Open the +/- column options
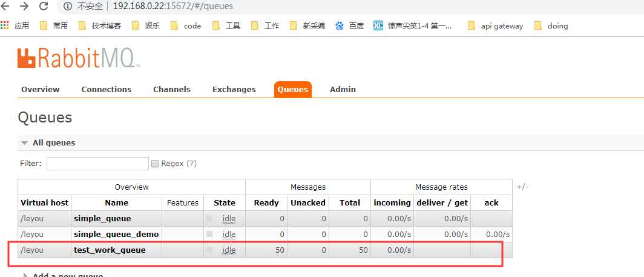 pos(522,187)
